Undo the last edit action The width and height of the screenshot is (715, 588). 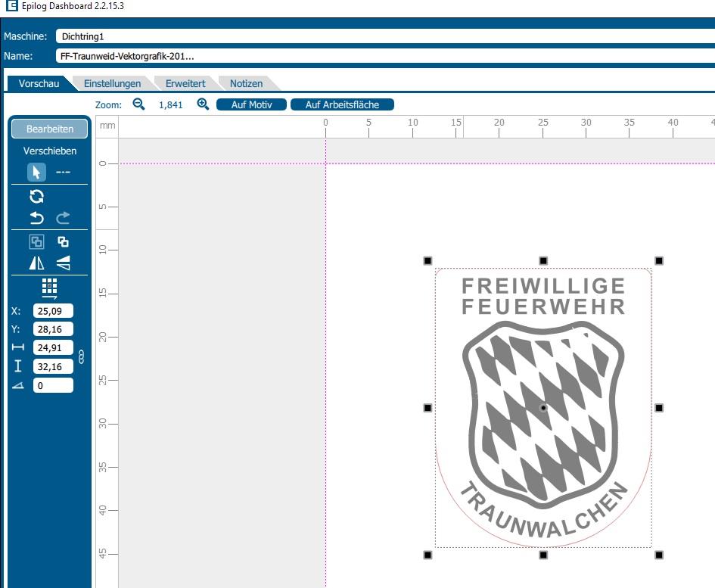point(36,219)
